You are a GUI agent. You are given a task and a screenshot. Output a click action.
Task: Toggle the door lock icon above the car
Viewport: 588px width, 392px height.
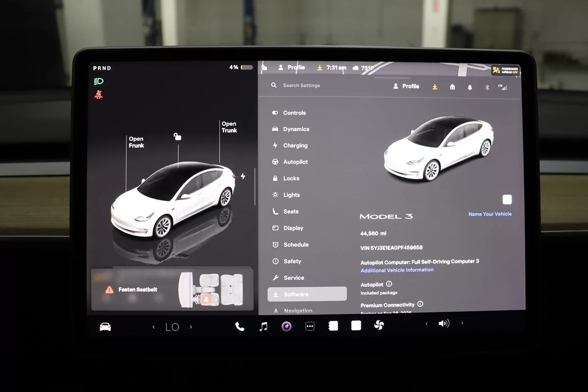[177, 137]
